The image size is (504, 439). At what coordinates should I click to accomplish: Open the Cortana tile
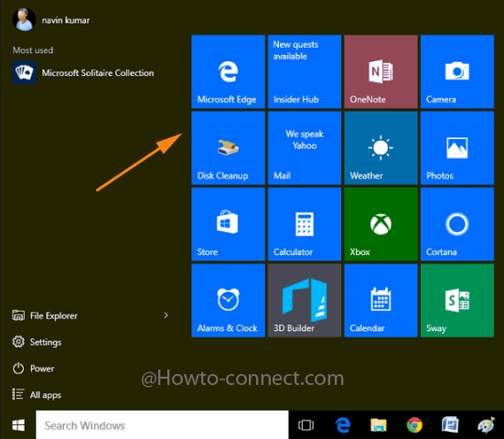tap(457, 224)
